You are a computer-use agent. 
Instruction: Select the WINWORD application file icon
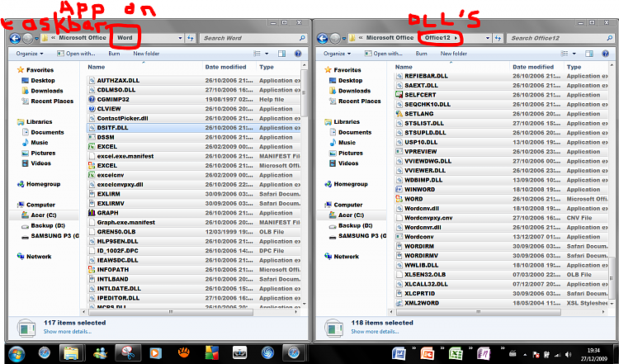pos(399,189)
